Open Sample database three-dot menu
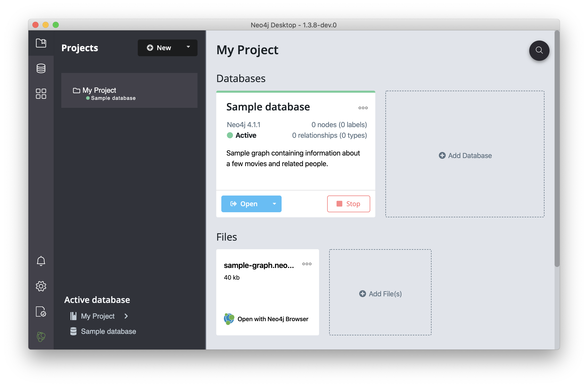Viewport: 588px width, 387px height. tap(363, 108)
